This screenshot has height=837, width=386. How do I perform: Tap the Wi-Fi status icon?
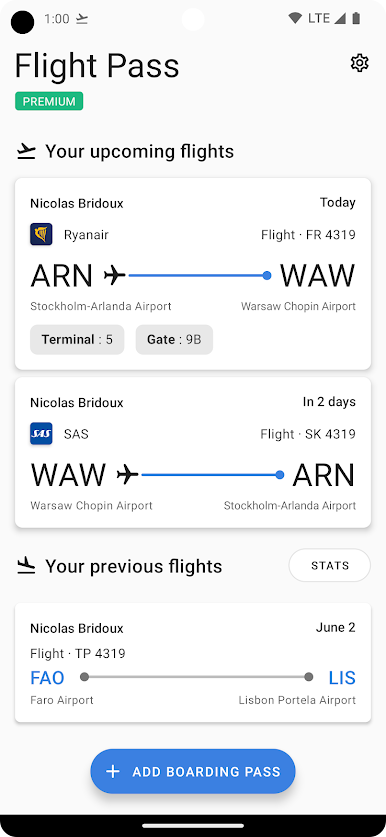click(x=295, y=19)
